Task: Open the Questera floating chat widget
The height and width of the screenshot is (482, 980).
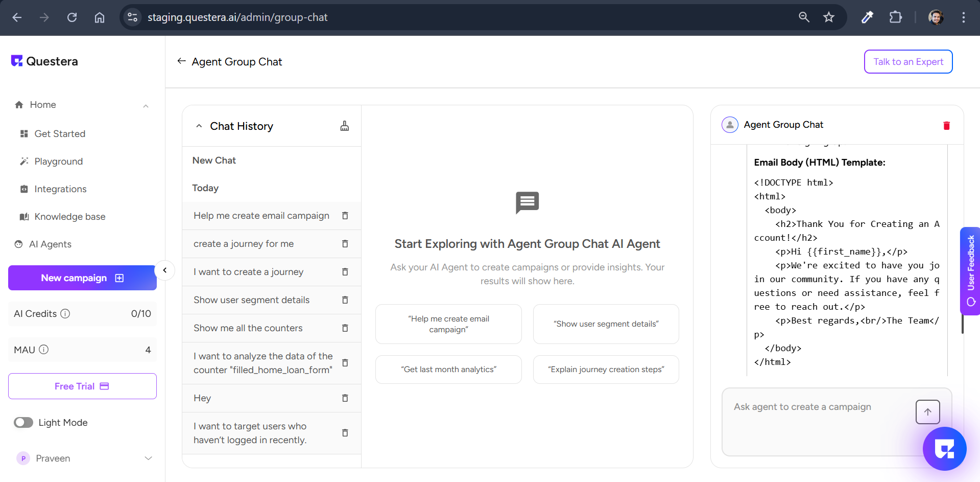Action: pos(944,449)
